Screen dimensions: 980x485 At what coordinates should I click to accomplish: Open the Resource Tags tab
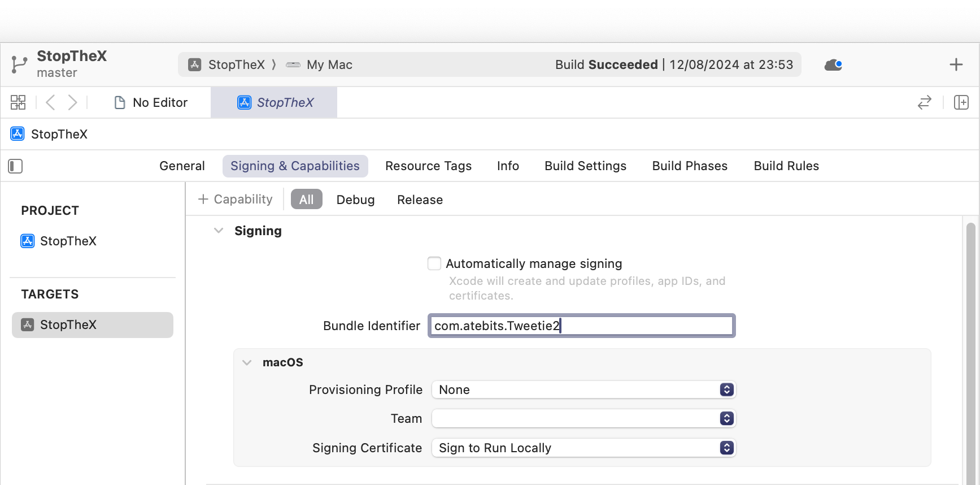(428, 166)
